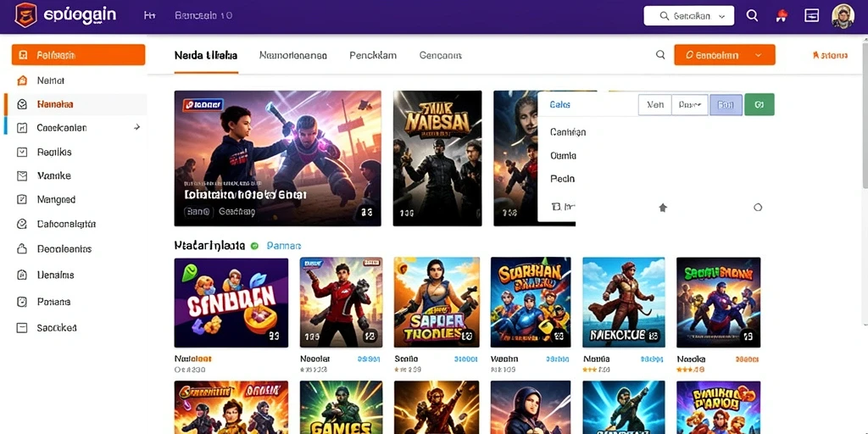Open the red notification icon in header
Viewport: 868px width, 434px height.
[782, 15]
